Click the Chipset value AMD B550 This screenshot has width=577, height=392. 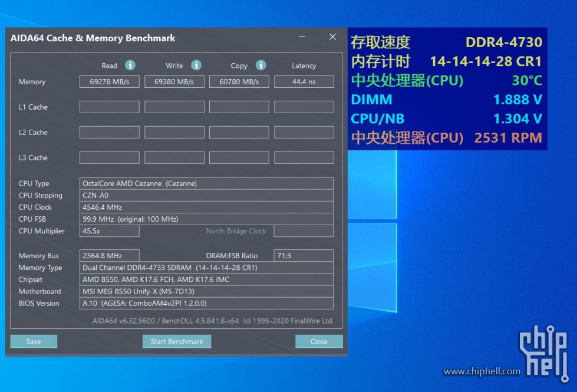pyautogui.click(x=206, y=279)
